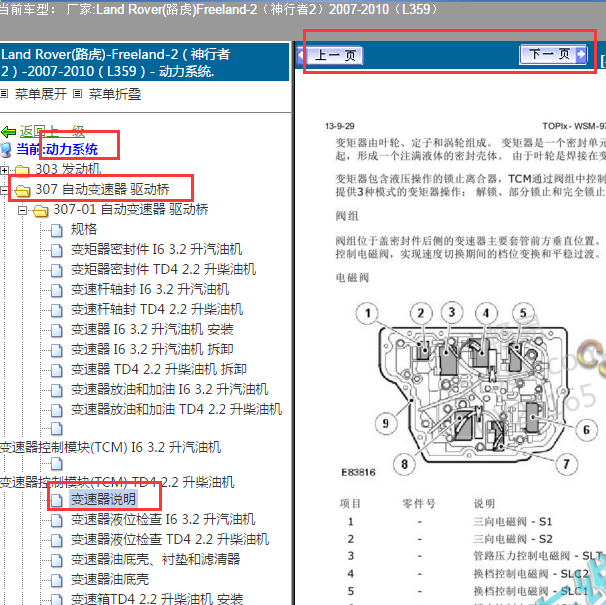Open 变速器控制模块(TCM) TD4 2.2 升柴油机
Image resolution: width=606 pixels, height=605 pixels.
click(117, 482)
